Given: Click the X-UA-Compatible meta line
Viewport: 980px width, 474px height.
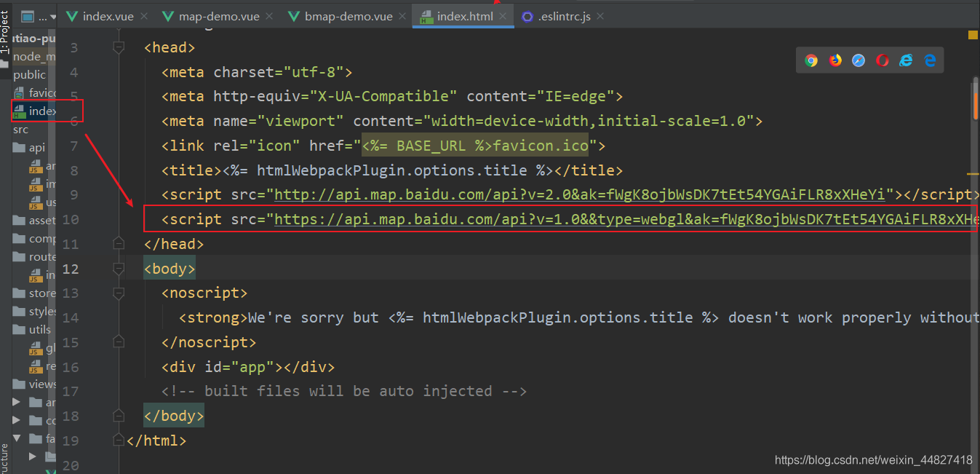Looking at the screenshot, I should point(392,96).
